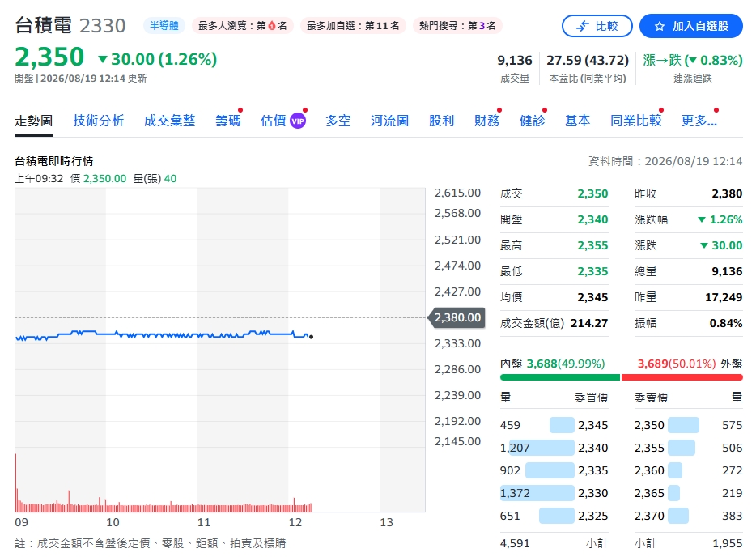Select the 走勢圖 tab

[34, 121]
